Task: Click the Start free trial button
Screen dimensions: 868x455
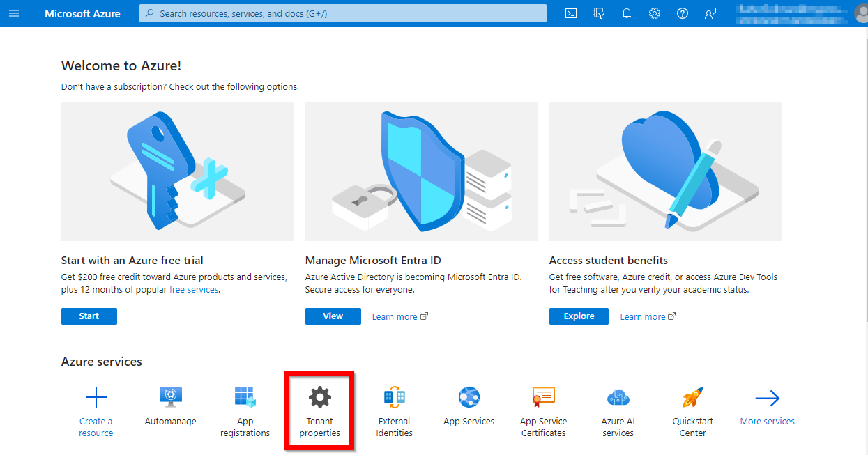Action: pos(89,316)
